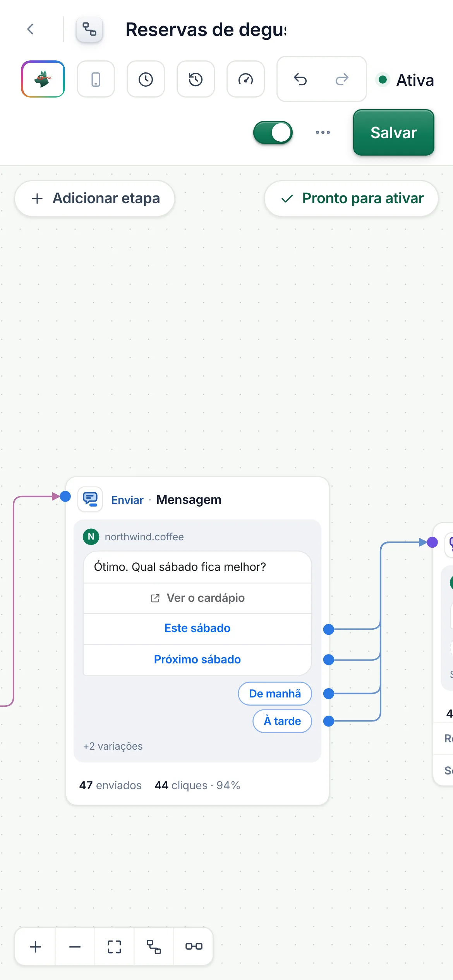Open the clock schedule icon
The width and height of the screenshot is (453, 980).
point(146,79)
